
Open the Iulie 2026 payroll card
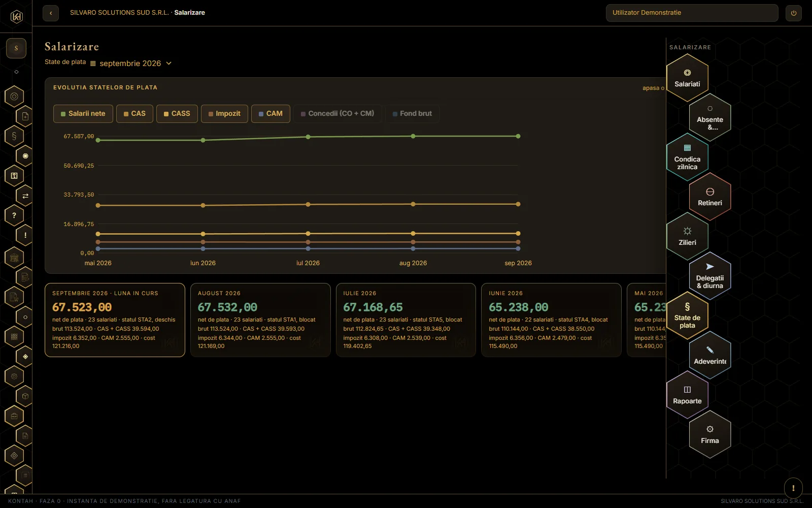point(406,320)
